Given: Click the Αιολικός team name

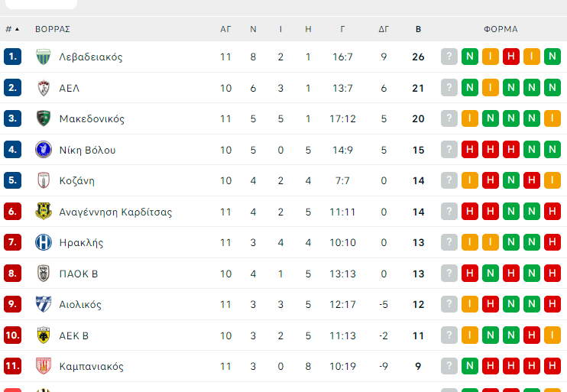Looking at the screenshot, I should click(x=80, y=305).
